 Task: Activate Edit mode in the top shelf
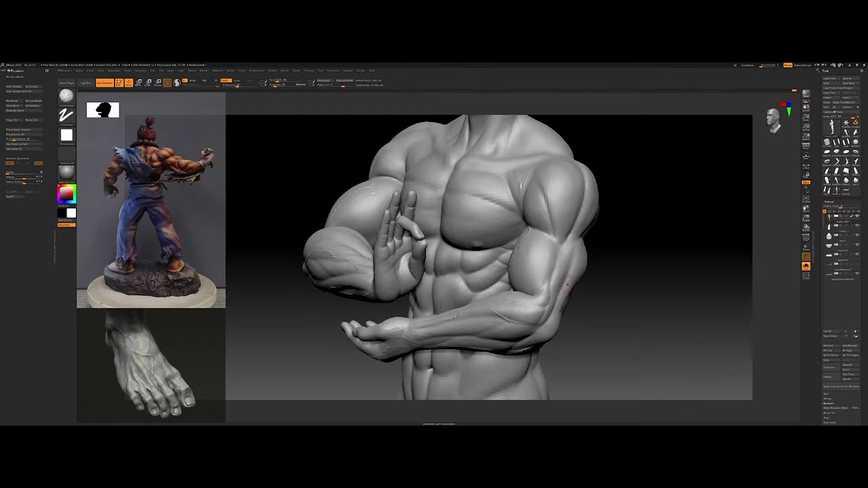click(119, 83)
